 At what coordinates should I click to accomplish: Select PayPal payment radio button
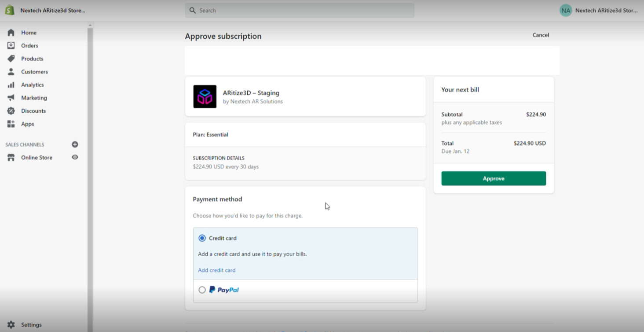tap(202, 290)
